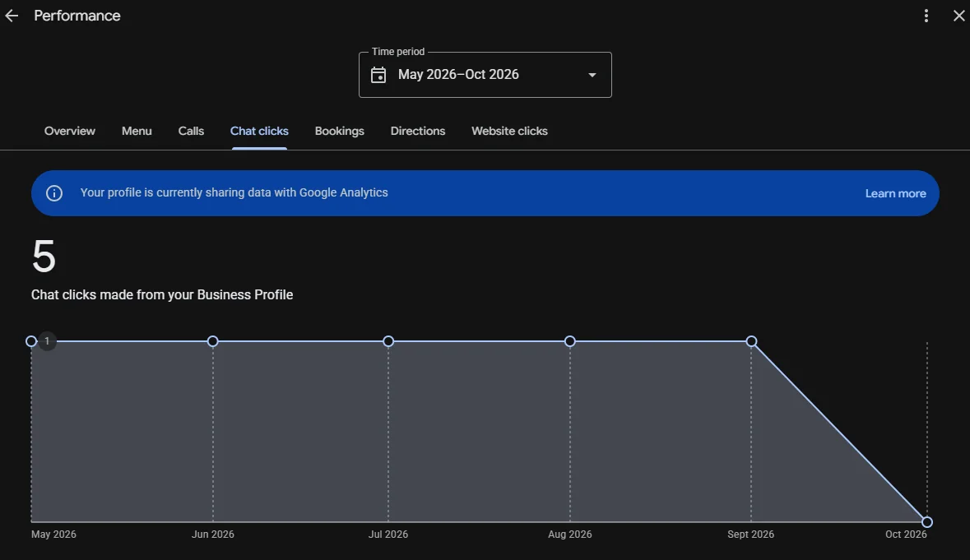This screenshot has height=560, width=970.
Task: Click the 'Jul 2026' axis label
Action: [388, 535]
